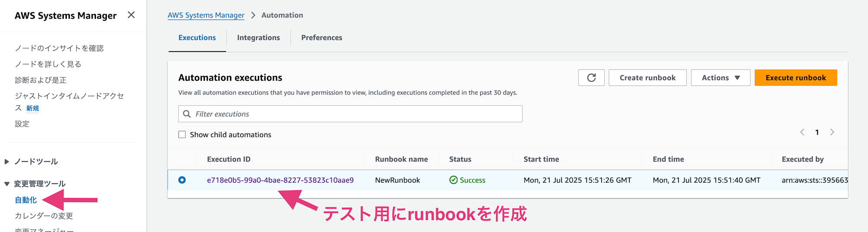Switch to the Integrations tab

click(258, 38)
